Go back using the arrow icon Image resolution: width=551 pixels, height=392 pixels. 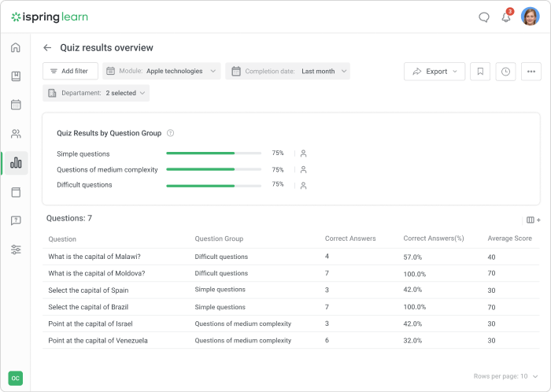tap(47, 48)
